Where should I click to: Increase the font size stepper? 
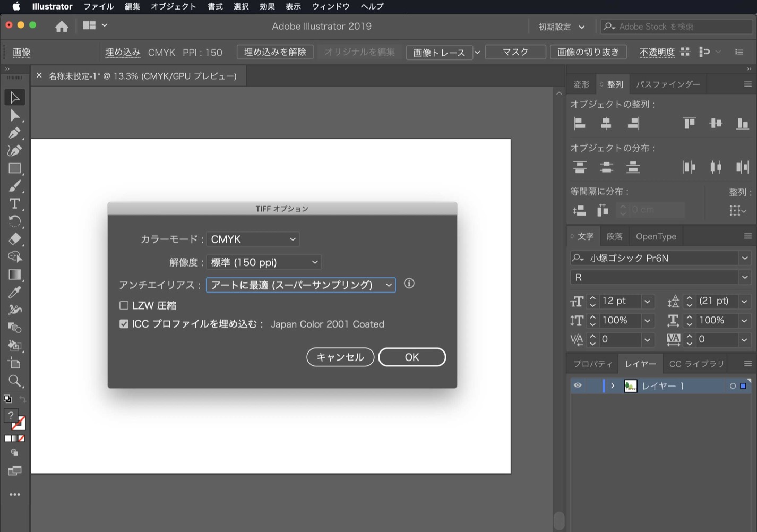coord(592,298)
